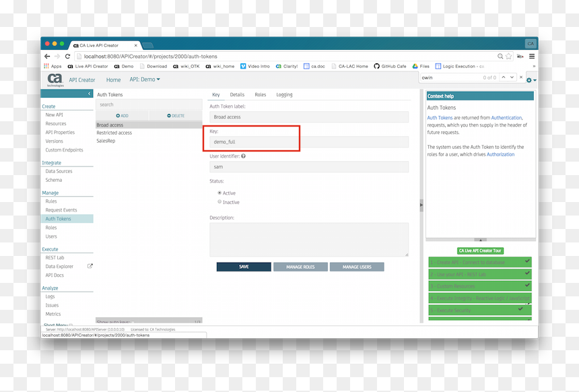Jump to next find result arrow

pos(512,77)
